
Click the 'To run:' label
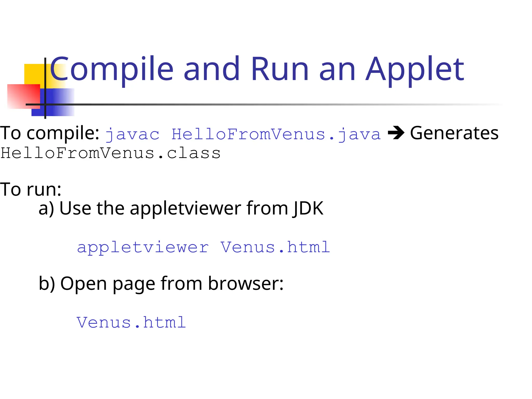point(31,189)
